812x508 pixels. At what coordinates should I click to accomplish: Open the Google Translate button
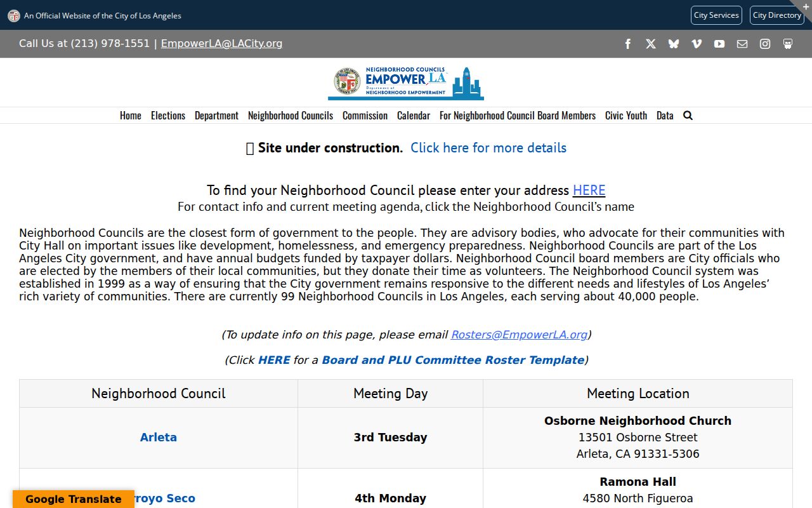pyautogui.click(x=74, y=499)
